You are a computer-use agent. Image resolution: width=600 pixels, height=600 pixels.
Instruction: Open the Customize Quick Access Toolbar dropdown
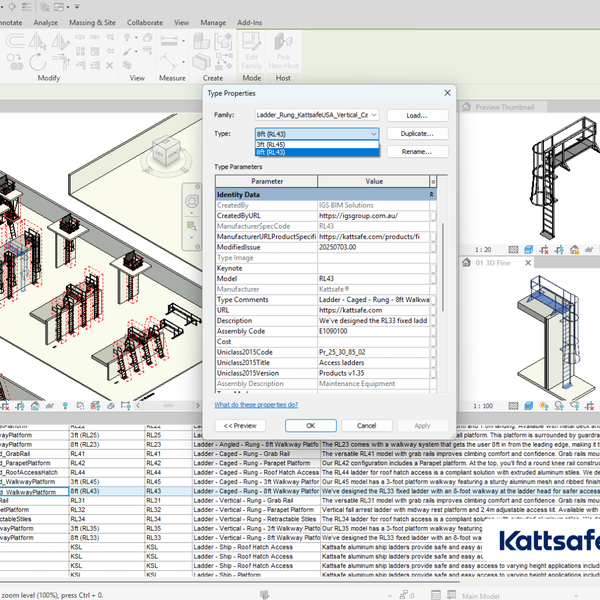coord(77,7)
